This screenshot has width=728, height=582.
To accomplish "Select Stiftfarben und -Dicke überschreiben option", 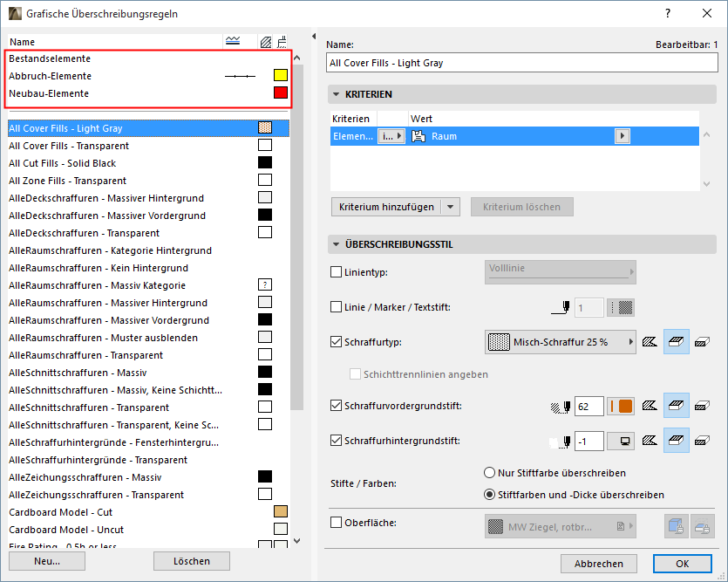I will pos(489,495).
